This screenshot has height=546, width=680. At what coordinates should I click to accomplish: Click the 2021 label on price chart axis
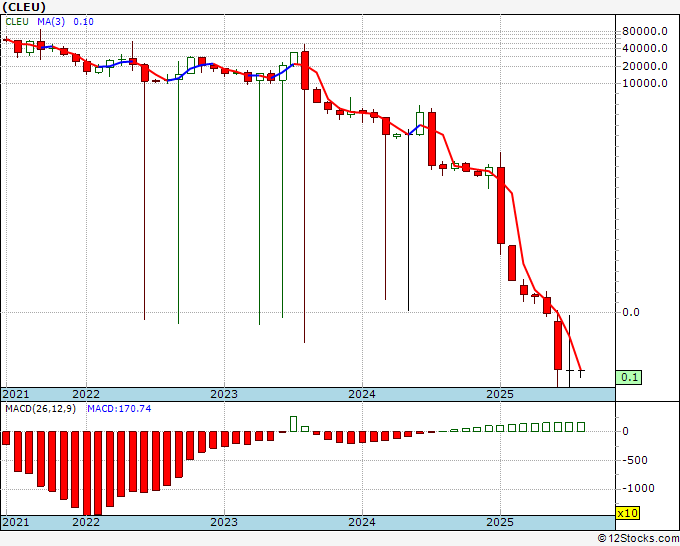point(16,394)
